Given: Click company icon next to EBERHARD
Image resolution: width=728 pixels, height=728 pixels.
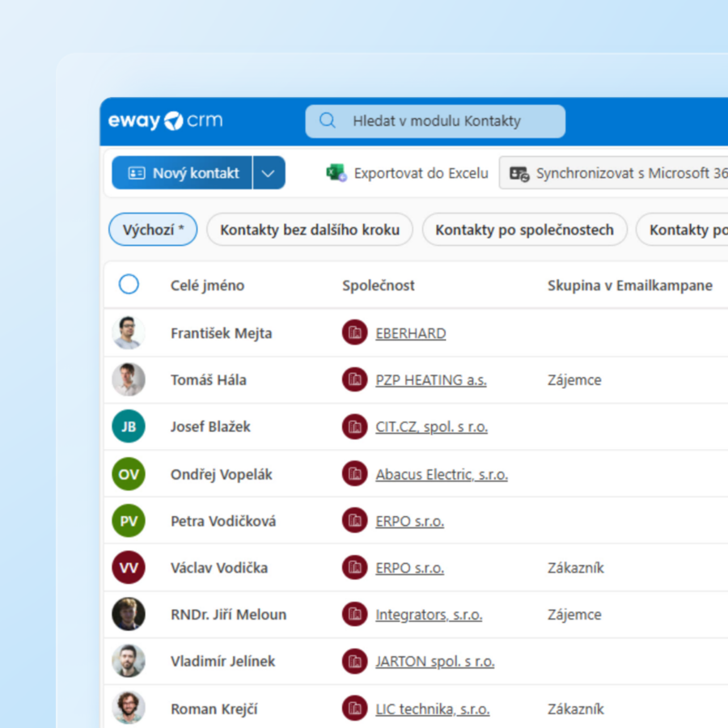Looking at the screenshot, I should pyautogui.click(x=354, y=333).
